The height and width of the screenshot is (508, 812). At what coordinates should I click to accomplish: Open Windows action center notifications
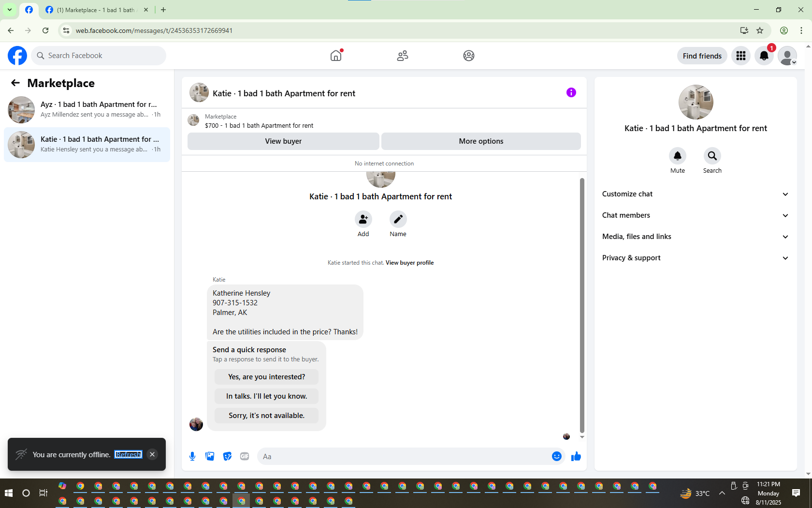(x=796, y=493)
